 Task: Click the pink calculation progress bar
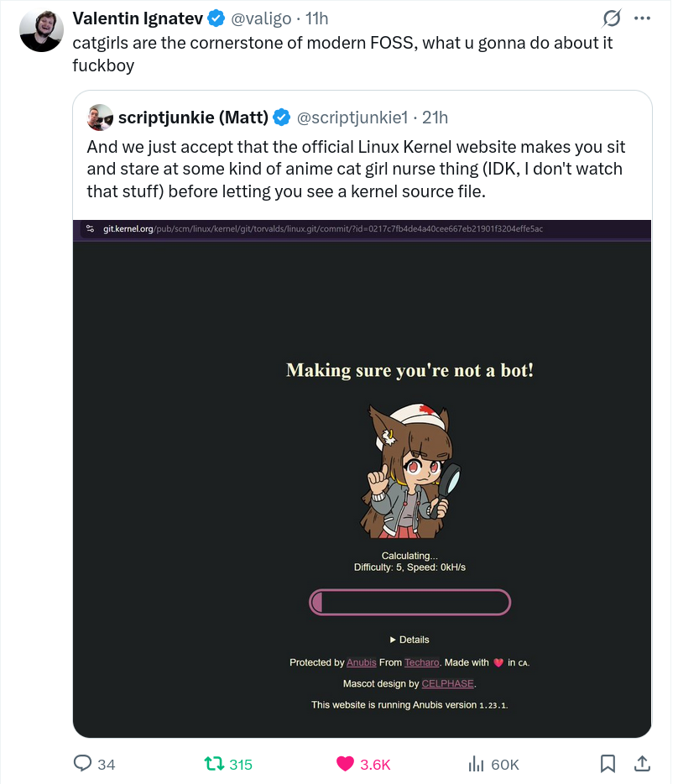409,603
